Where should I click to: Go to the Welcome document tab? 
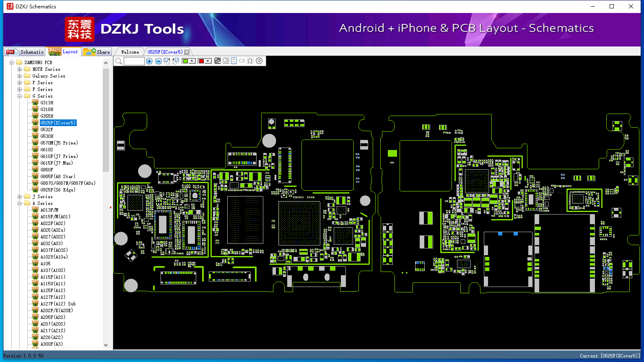(130, 52)
